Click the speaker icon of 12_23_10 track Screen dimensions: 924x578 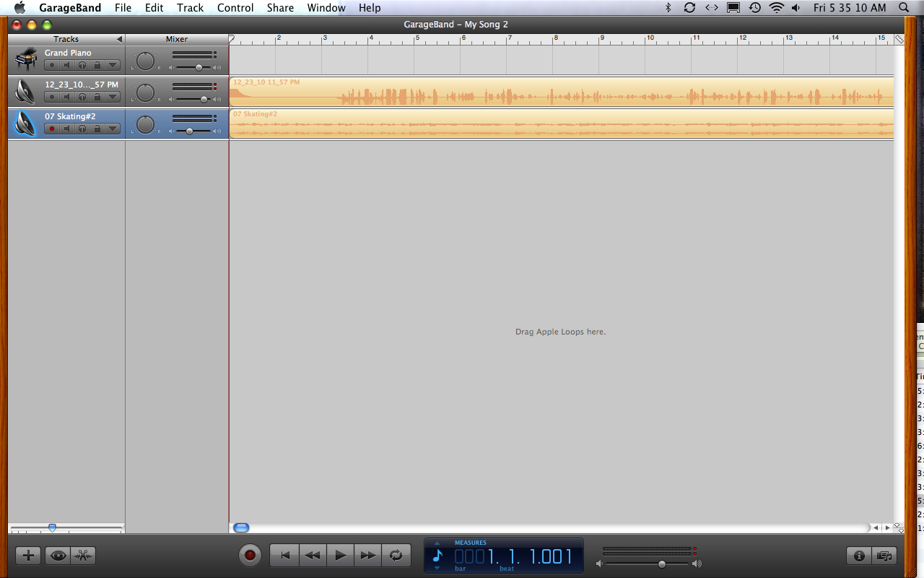pyautogui.click(x=25, y=92)
